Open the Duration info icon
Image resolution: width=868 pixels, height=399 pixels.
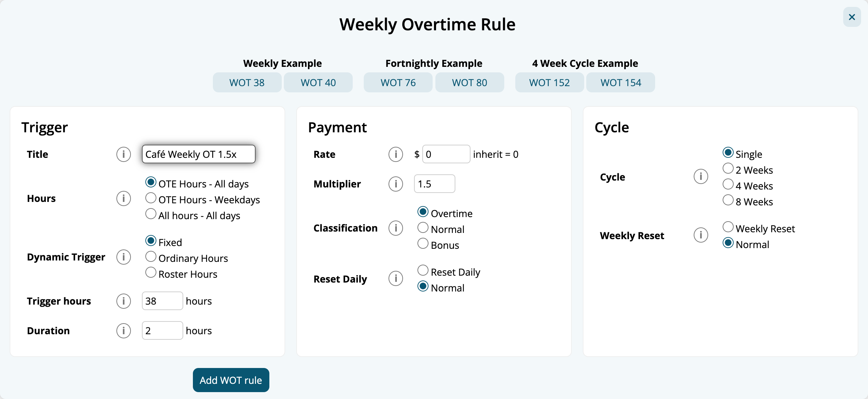[123, 330]
